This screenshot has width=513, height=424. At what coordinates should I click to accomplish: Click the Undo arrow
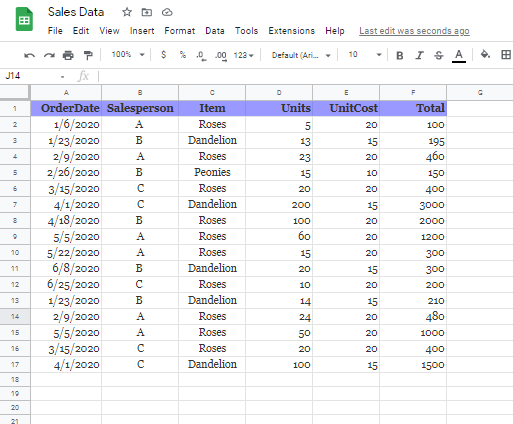pyautogui.click(x=30, y=55)
